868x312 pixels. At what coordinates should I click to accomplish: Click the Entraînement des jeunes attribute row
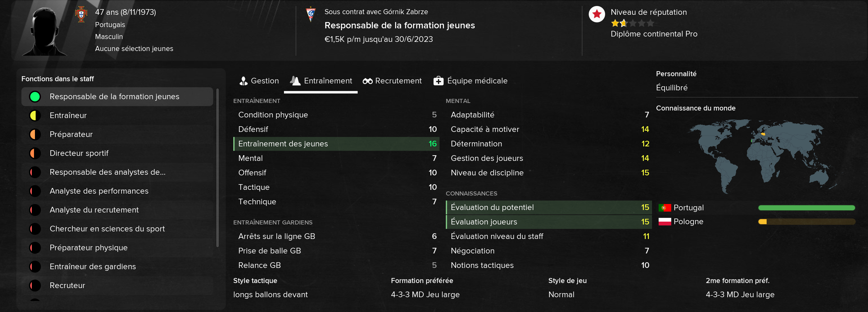click(336, 144)
